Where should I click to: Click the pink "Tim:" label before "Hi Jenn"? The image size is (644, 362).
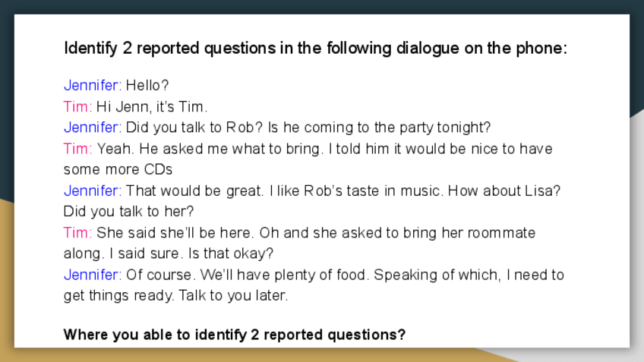[x=77, y=106]
